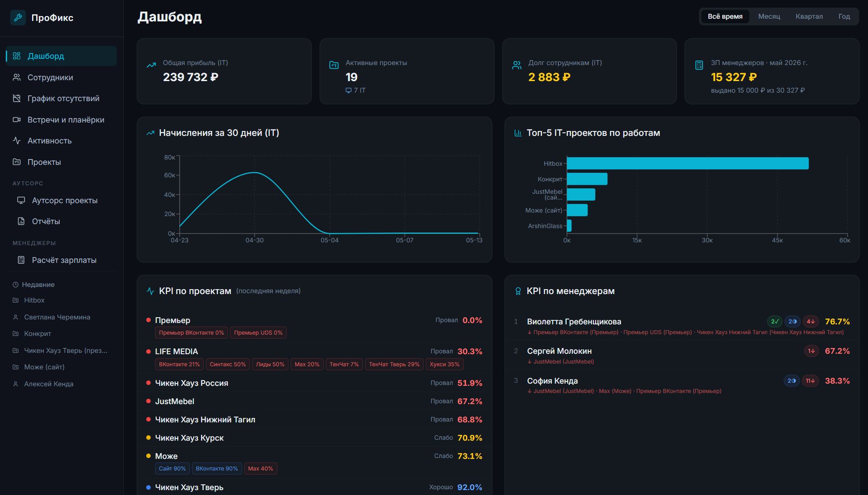Image resolution: width=868 pixels, height=495 pixels.
Task: Open График отсутствий in the sidebar
Action: point(62,98)
